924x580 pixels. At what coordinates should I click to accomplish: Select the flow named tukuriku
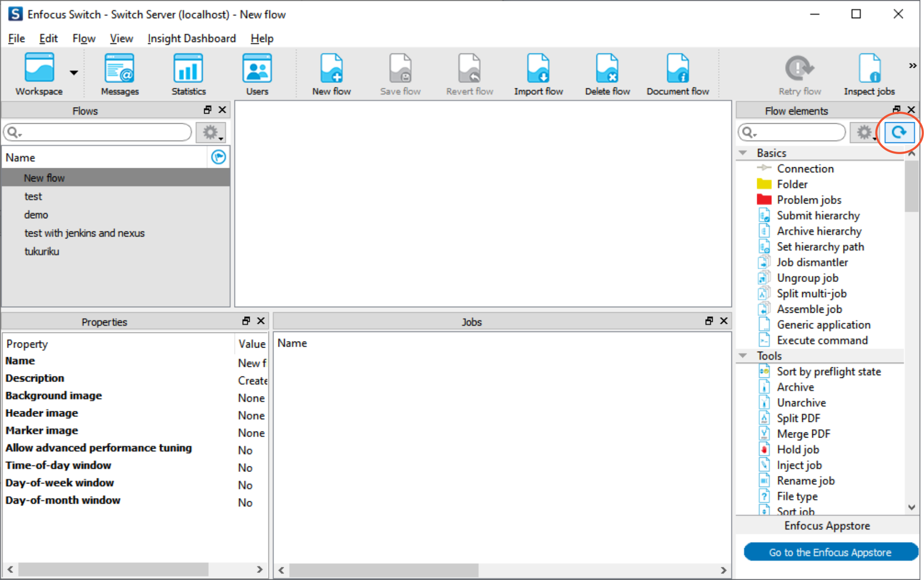(41, 251)
